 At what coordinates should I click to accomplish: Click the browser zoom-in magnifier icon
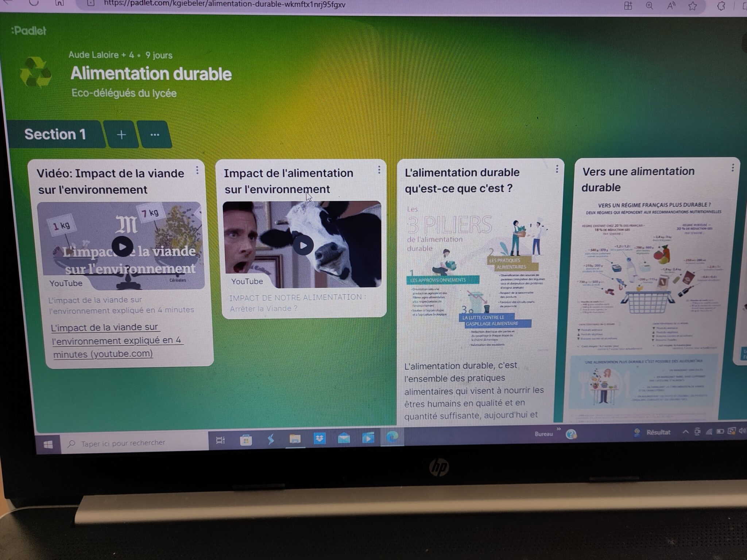click(649, 6)
